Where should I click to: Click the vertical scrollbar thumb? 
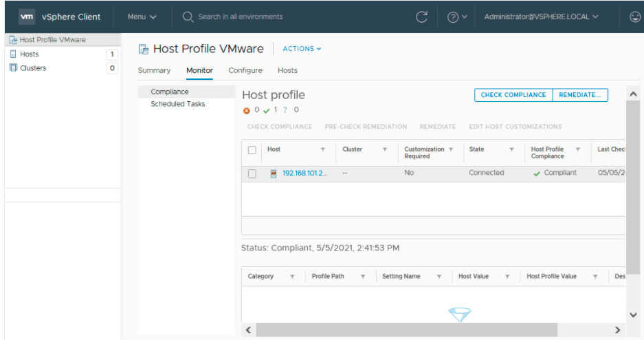(x=633, y=187)
